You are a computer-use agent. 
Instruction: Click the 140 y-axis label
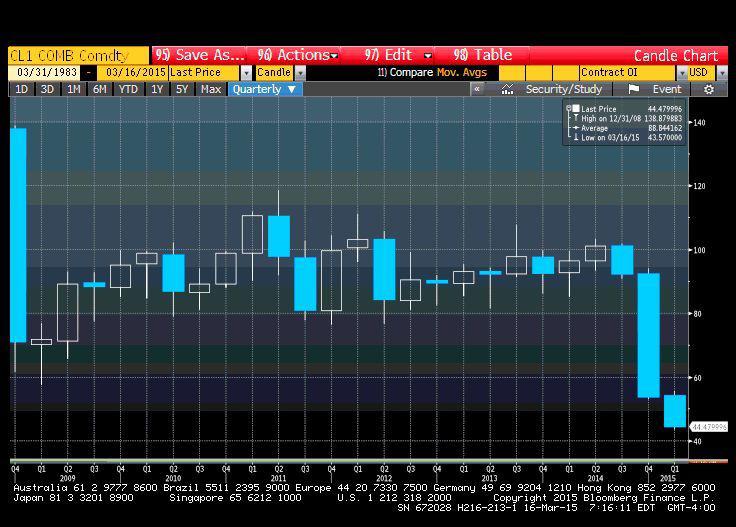click(x=699, y=122)
